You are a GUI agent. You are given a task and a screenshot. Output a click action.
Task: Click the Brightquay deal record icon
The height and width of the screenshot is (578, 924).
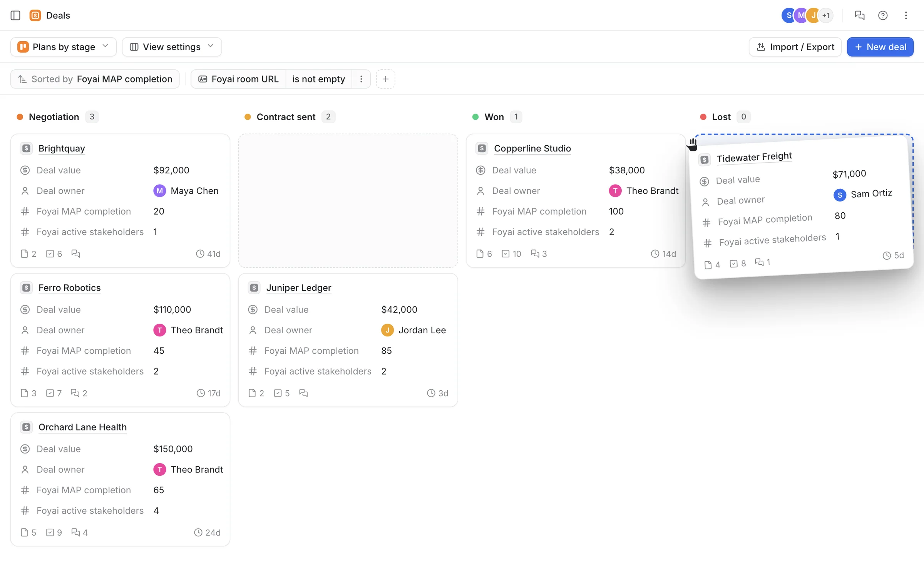pos(26,148)
